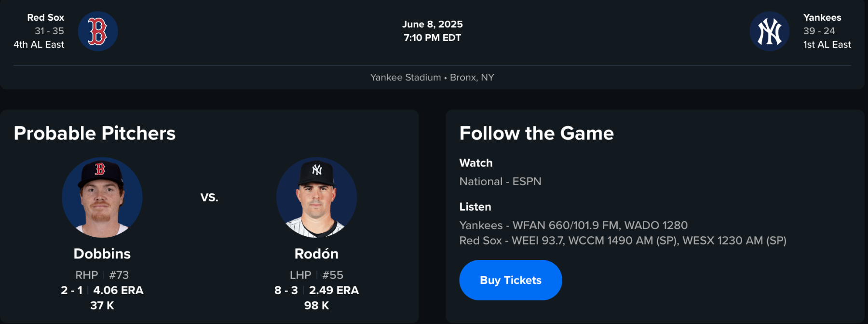This screenshot has width=868, height=324.
Task: Click the Yankees 39 - 24 record
Action: coord(819,31)
